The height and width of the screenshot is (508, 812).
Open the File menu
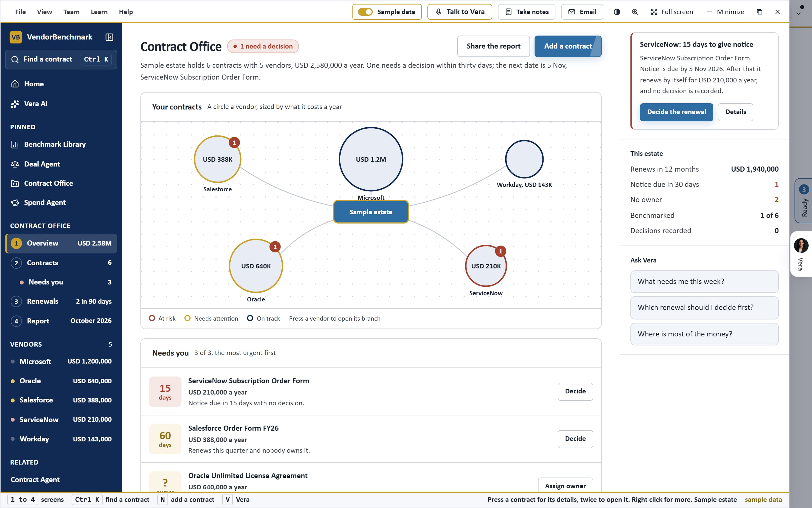click(21, 12)
